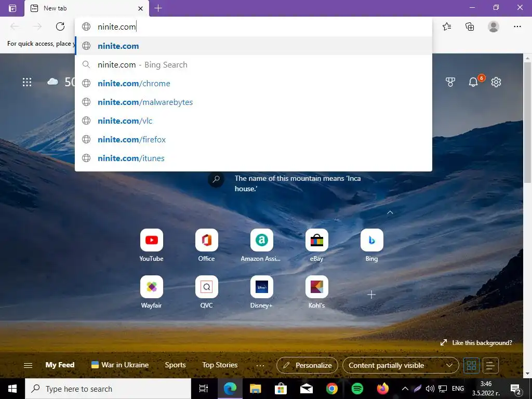Choose ninite.com Bing Search suggestion

pyautogui.click(x=254, y=64)
